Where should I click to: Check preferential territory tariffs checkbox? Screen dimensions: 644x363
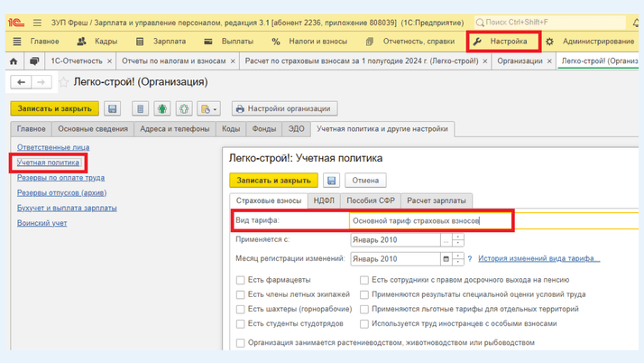[x=364, y=309]
